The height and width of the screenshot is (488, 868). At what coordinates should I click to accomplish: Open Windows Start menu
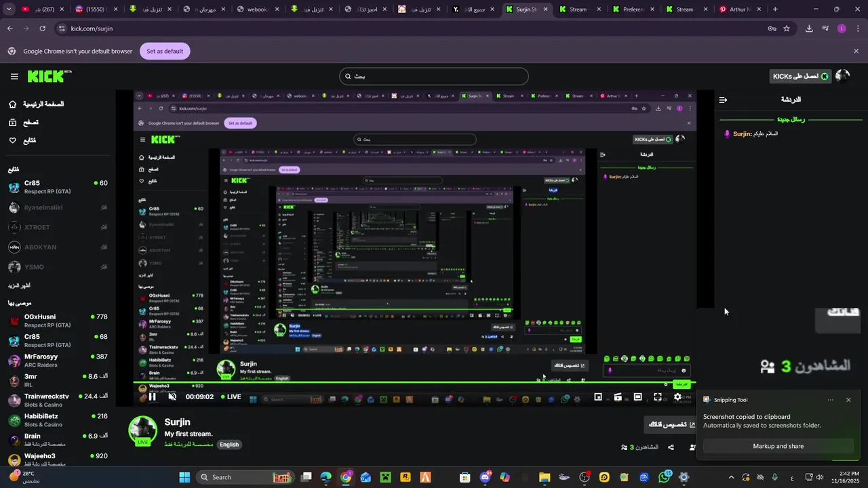[x=184, y=477]
